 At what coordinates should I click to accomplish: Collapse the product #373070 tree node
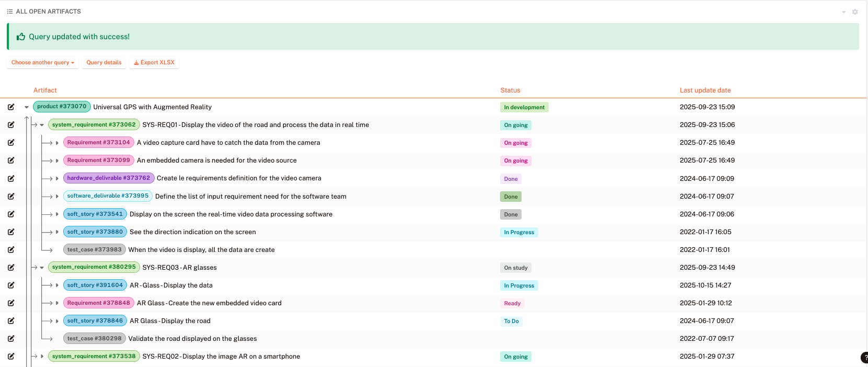(x=27, y=107)
